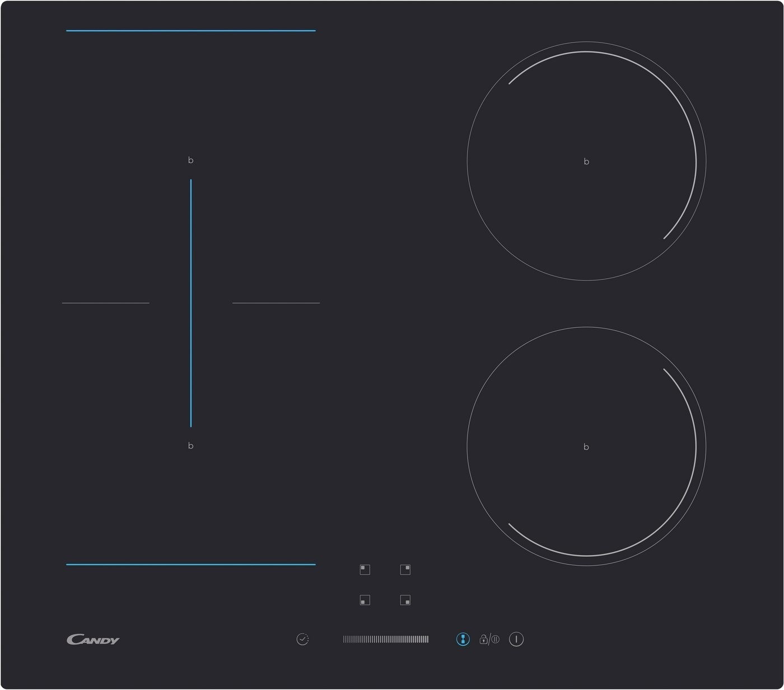Select the top-left zone selector square
Viewport: 784px width, 690px height.
365,570
